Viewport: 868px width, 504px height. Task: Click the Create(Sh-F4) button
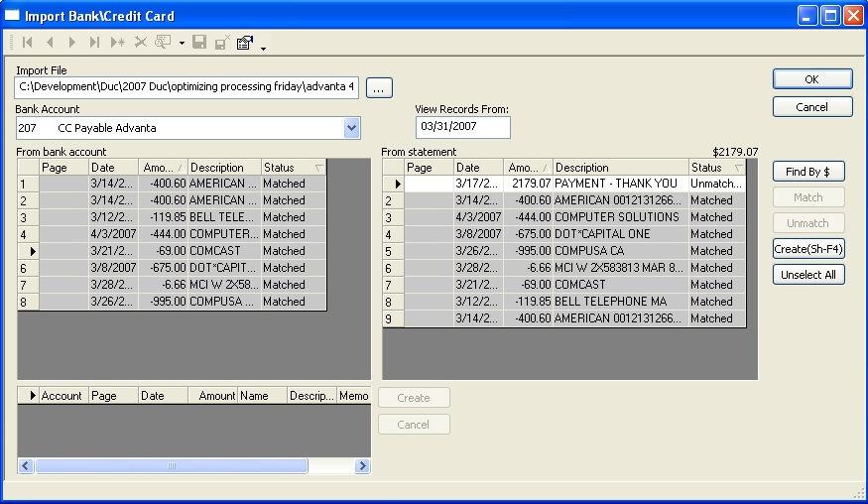[x=808, y=249]
